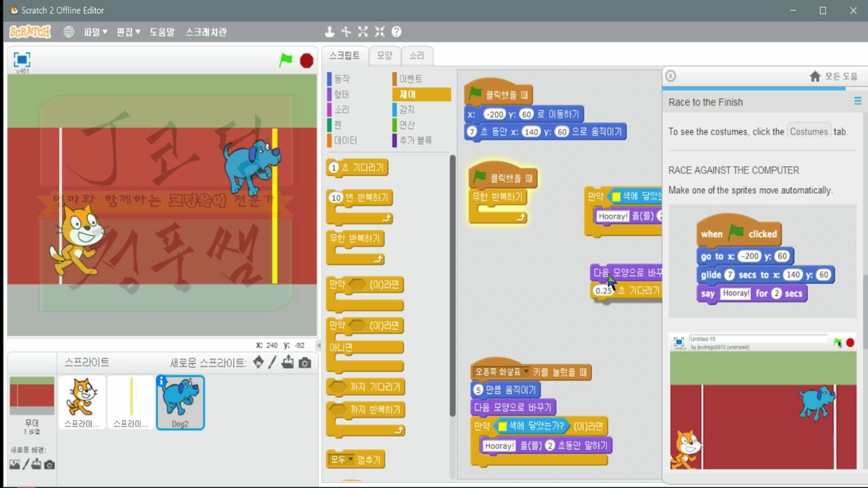This screenshot has height=488, width=868.
Task: Open the Dog2 sprite info button
Action: tap(161, 381)
